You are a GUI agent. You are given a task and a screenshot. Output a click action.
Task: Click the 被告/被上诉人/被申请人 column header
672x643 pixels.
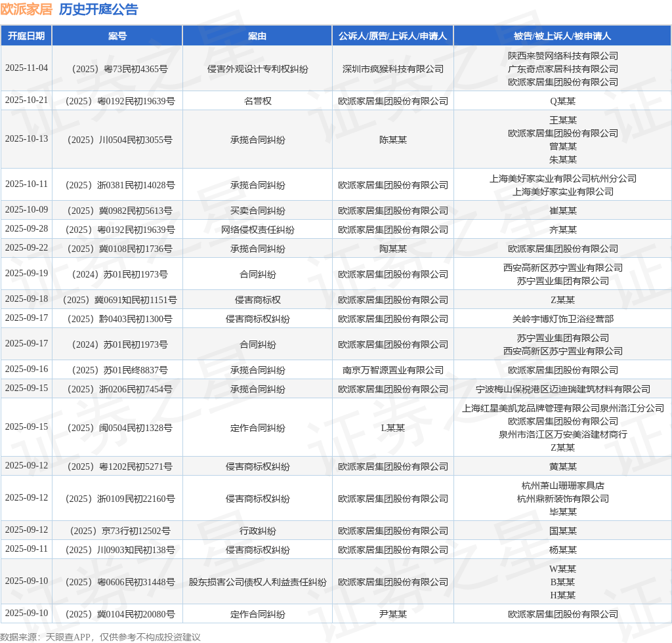[562, 36]
